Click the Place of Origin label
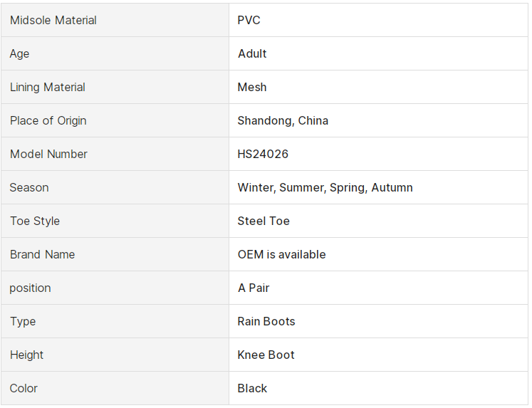This screenshot has height=408, width=532. 48,121
